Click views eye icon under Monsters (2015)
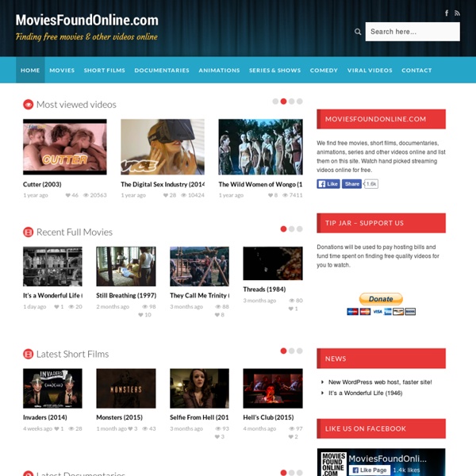This screenshot has height=476, width=476. (x=145, y=428)
